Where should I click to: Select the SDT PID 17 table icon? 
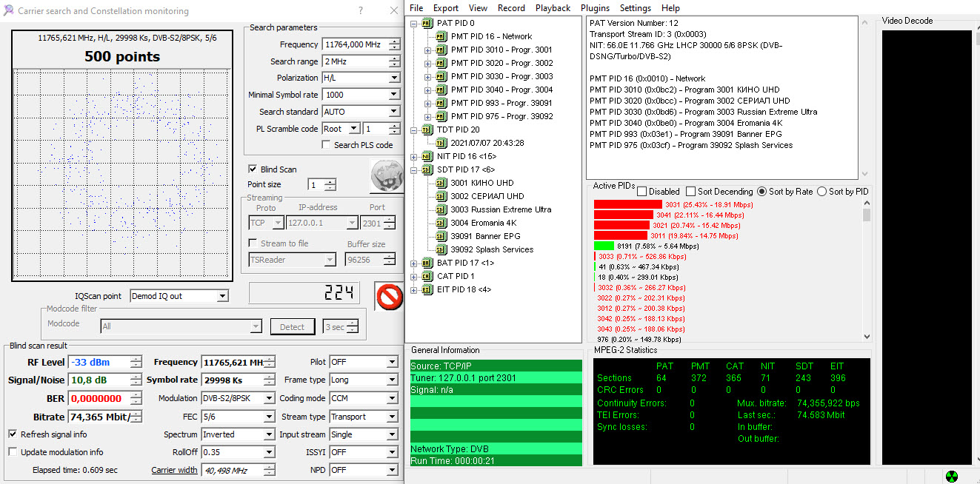[427, 169]
